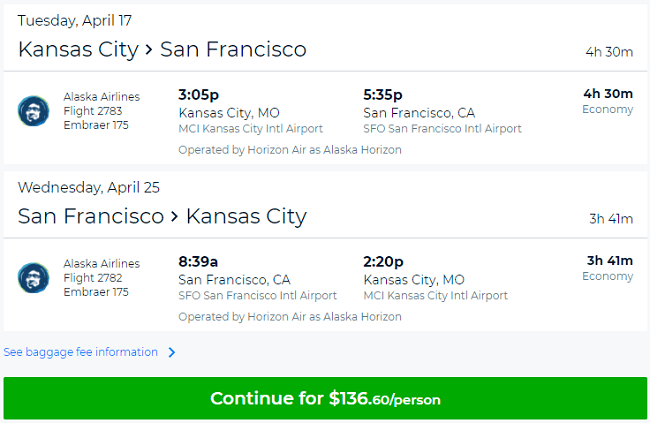The height and width of the screenshot is (423, 650).
Task: Click the 5:35p arrival time
Action: pos(383,95)
